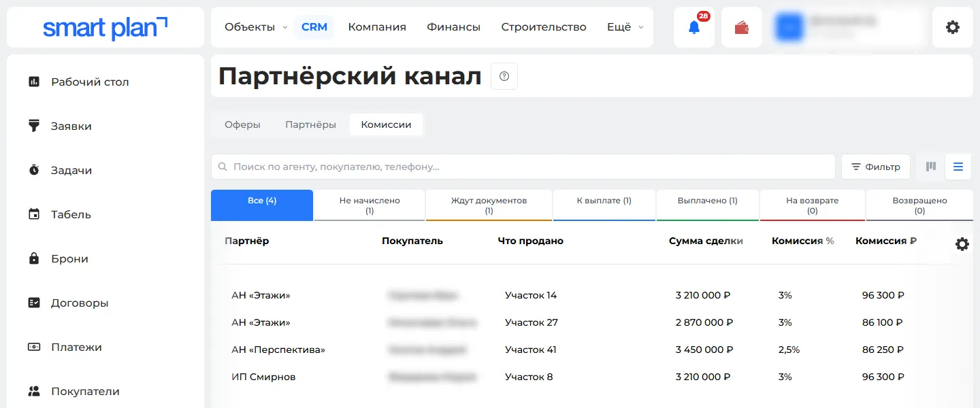980x408 pixels.
Task: Click commission value 86 250 ₽
Action: point(883,350)
